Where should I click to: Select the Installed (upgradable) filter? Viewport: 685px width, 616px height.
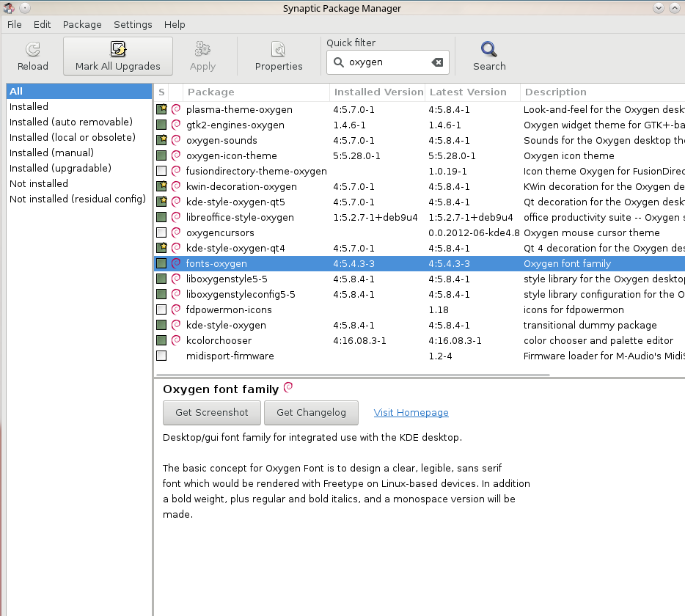tap(60, 168)
